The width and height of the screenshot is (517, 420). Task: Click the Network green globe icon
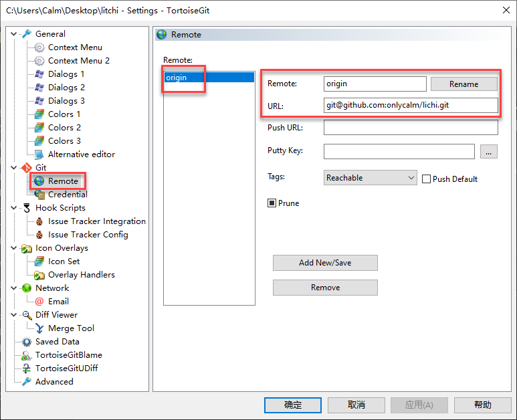[x=27, y=288]
